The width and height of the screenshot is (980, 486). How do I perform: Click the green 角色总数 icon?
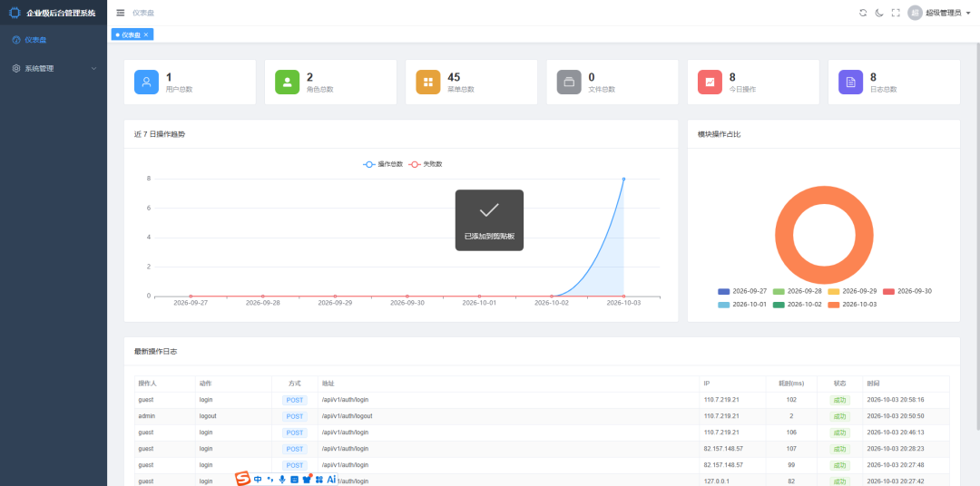click(288, 82)
